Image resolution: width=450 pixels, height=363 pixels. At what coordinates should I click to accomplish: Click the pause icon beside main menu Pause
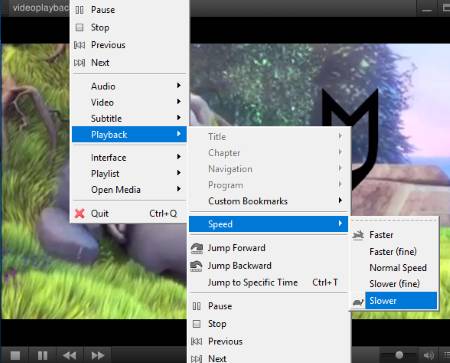[79, 10]
